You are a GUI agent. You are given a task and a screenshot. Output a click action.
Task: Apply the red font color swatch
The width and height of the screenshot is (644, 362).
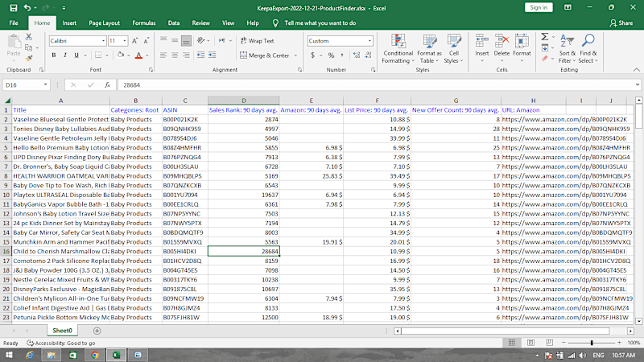point(138,56)
